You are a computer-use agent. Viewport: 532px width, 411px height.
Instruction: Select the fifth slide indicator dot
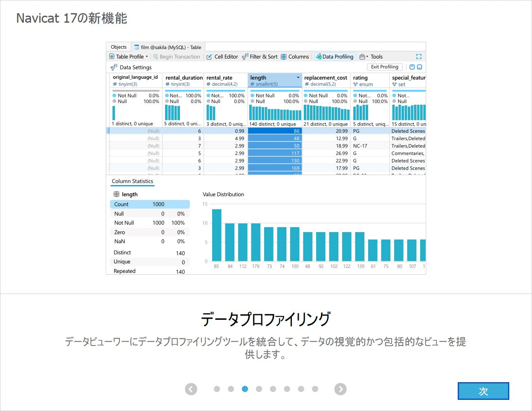click(273, 389)
